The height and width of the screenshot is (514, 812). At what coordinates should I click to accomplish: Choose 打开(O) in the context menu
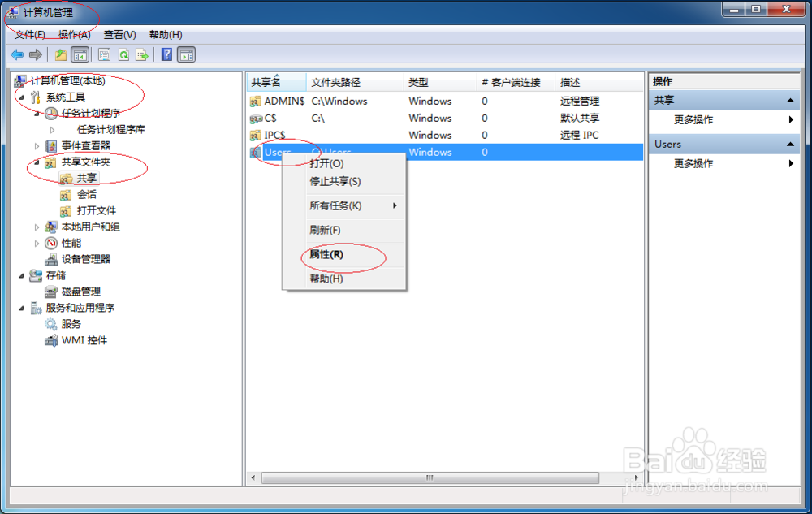pyautogui.click(x=343, y=163)
